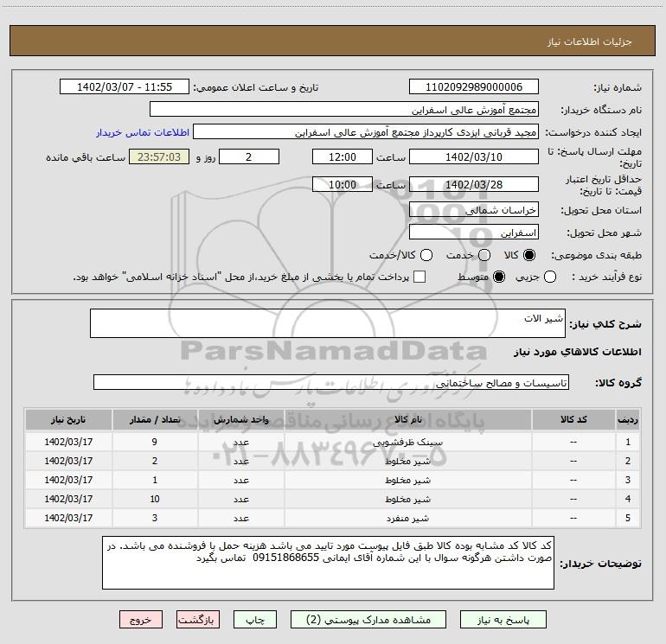Click the پاسخ به نیاز button

point(503,620)
